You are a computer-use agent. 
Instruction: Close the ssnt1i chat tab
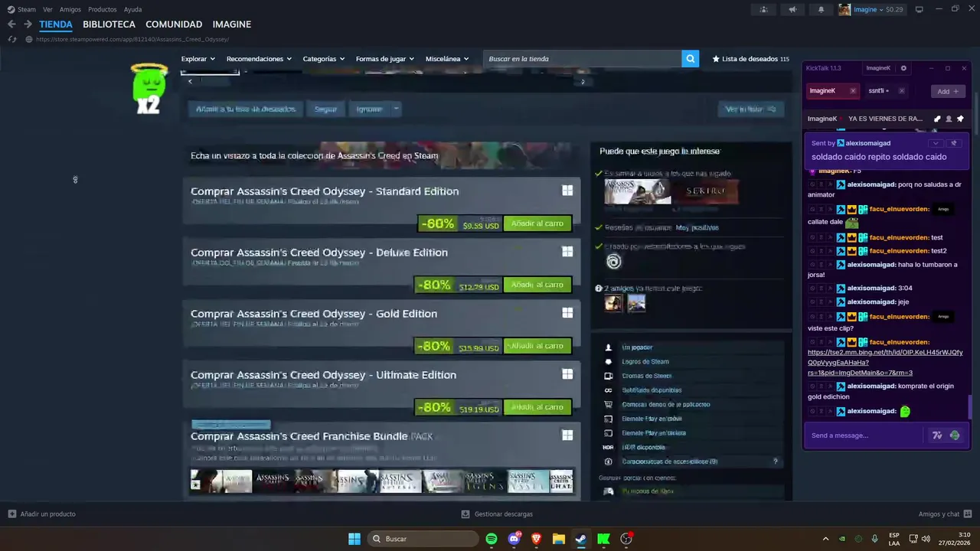click(901, 91)
